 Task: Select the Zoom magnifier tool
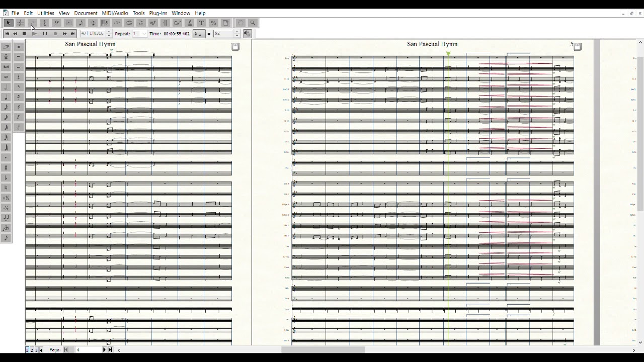(x=253, y=23)
